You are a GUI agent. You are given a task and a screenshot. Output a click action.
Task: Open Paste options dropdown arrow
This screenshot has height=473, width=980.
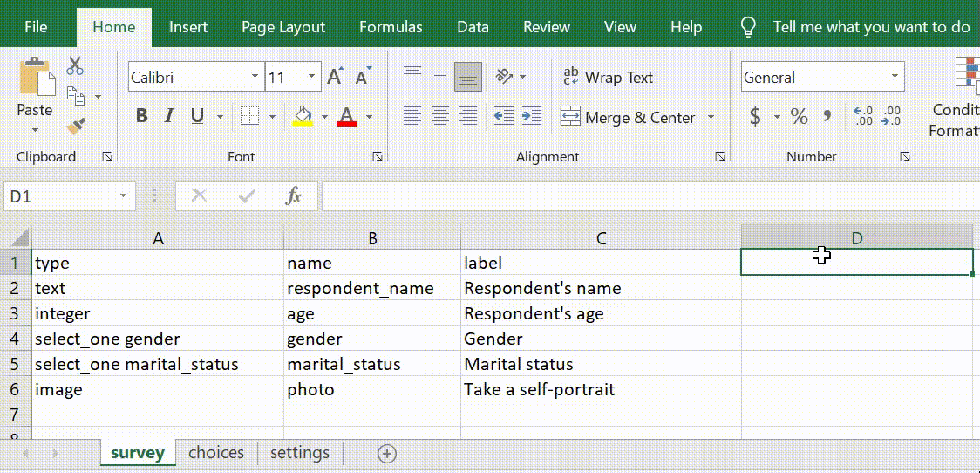(35, 131)
